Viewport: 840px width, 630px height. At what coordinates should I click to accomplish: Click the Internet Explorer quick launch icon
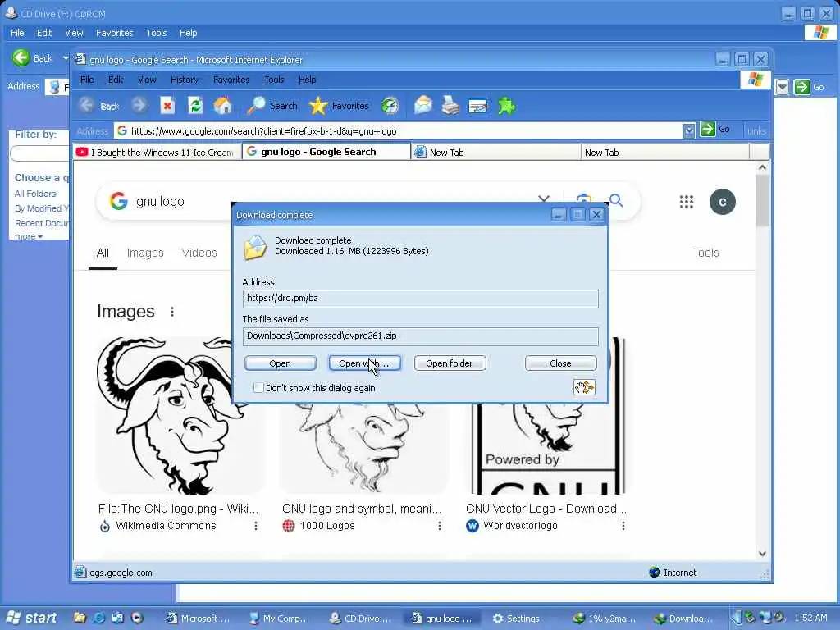coord(99,618)
